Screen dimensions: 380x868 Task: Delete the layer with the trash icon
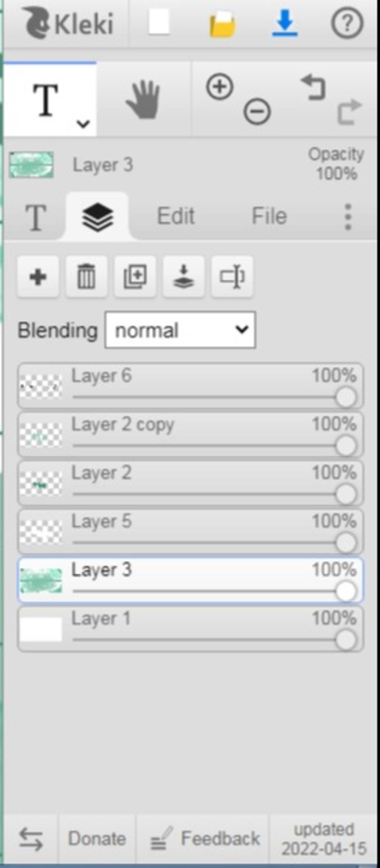tap(86, 277)
